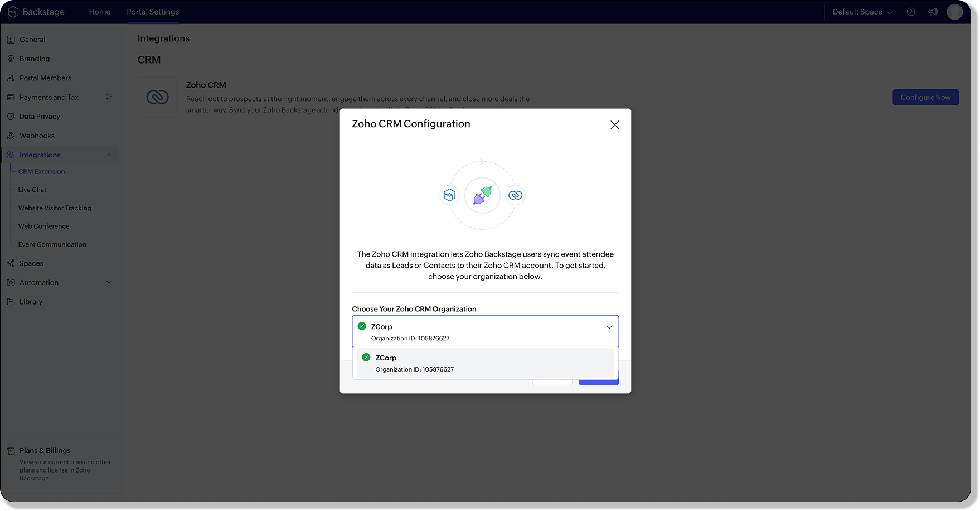
Task: Open Website Visitor Tracking
Action: (55, 208)
